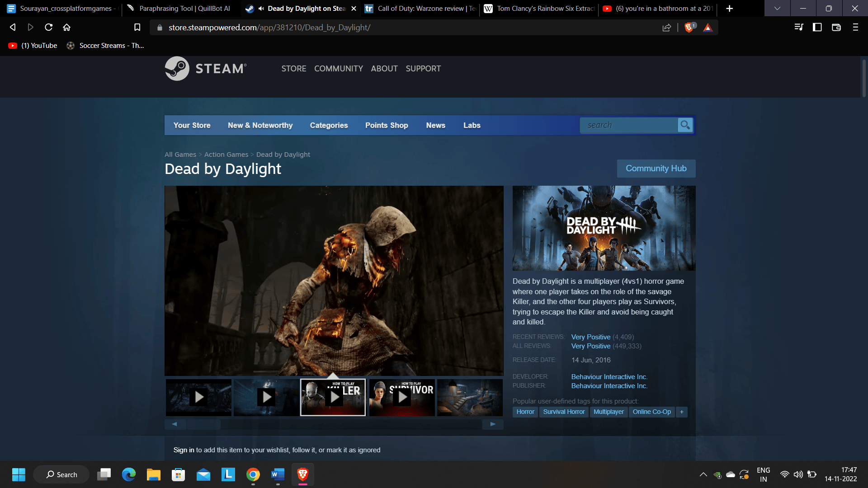Open the New & Noteworthy menu item

click(260, 125)
